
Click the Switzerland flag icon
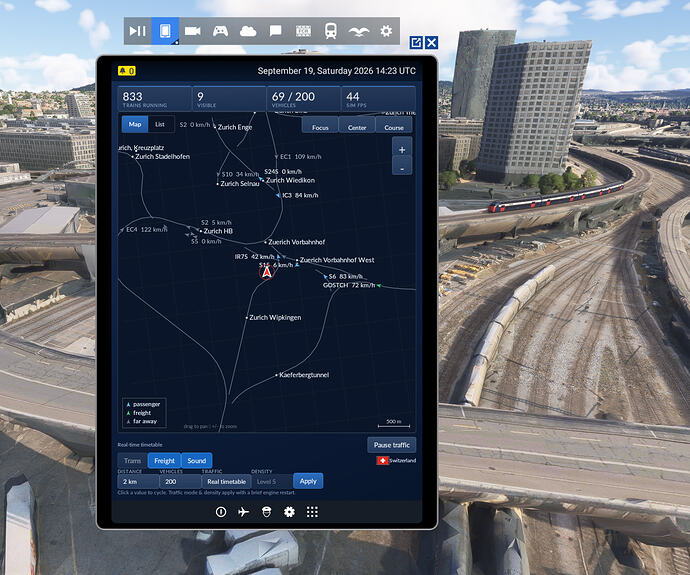click(x=382, y=460)
